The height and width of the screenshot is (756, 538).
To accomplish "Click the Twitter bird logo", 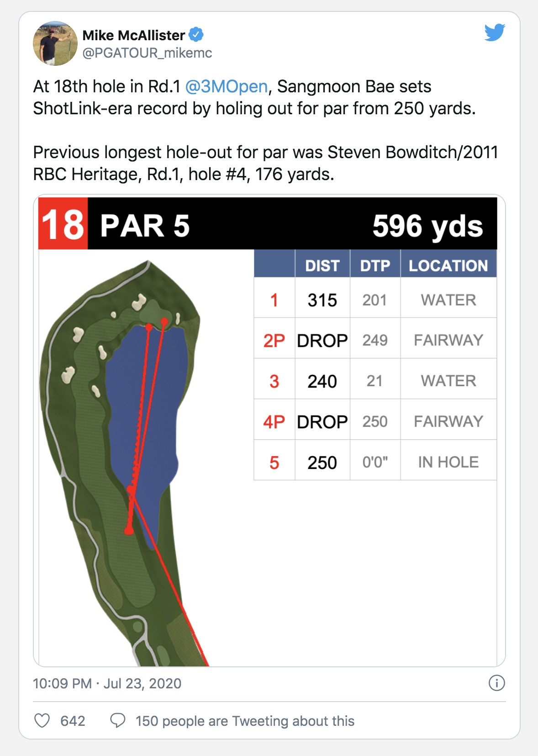I will coord(495,32).
